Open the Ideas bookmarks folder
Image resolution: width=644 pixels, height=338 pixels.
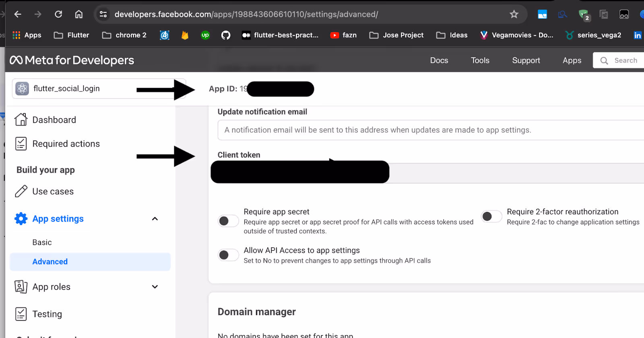pyautogui.click(x=452, y=35)
